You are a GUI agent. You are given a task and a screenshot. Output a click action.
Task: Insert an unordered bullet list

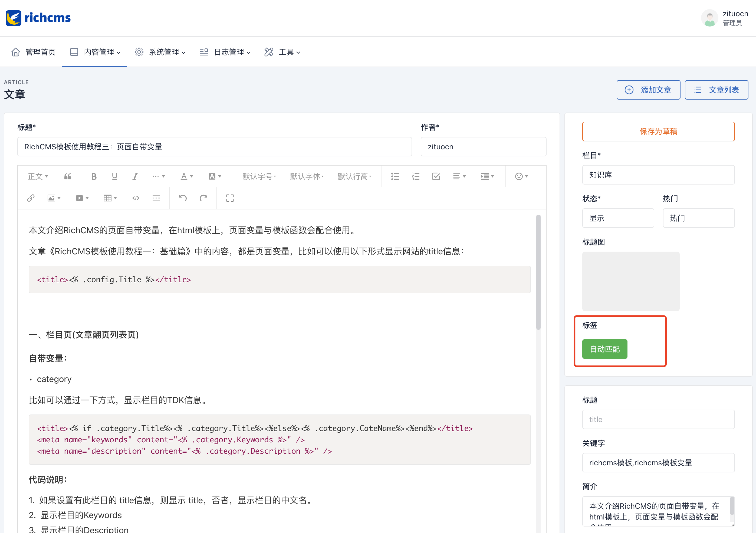point(395,176)
